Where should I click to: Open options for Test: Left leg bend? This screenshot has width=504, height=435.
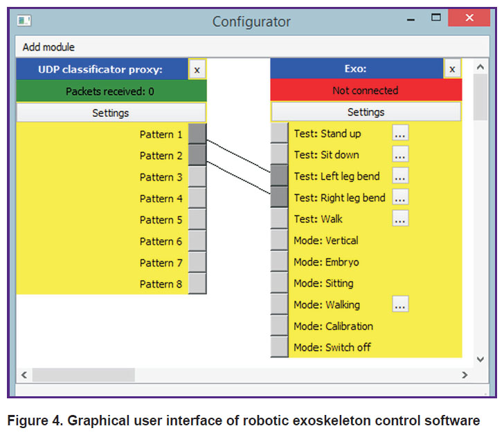tap(400, 175)
